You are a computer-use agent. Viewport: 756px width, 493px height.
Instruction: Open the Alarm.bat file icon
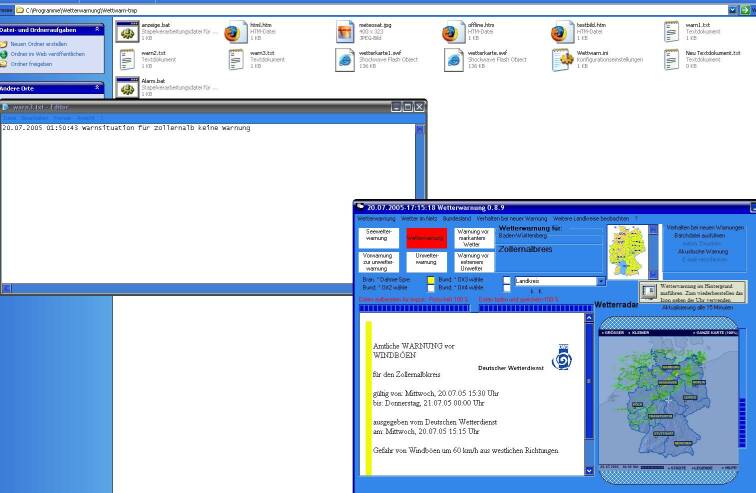point(127,87)
